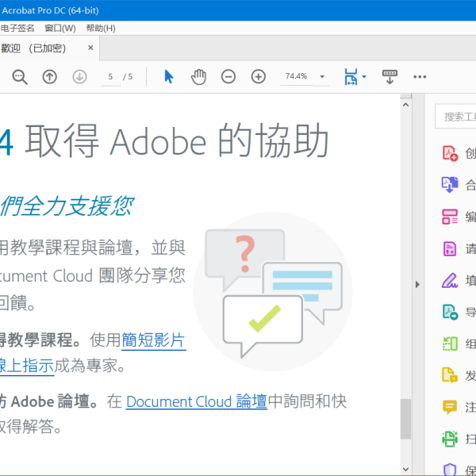Open the 电子签名 menu

17,29
